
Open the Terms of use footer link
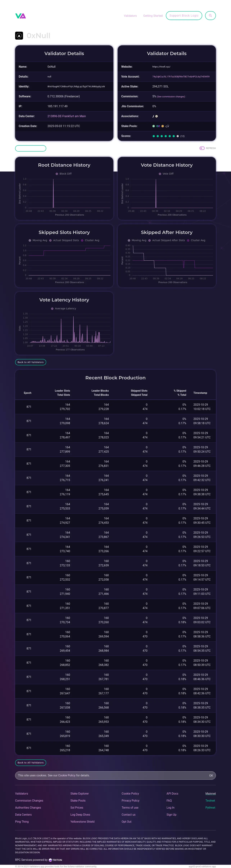pos(130,808)
